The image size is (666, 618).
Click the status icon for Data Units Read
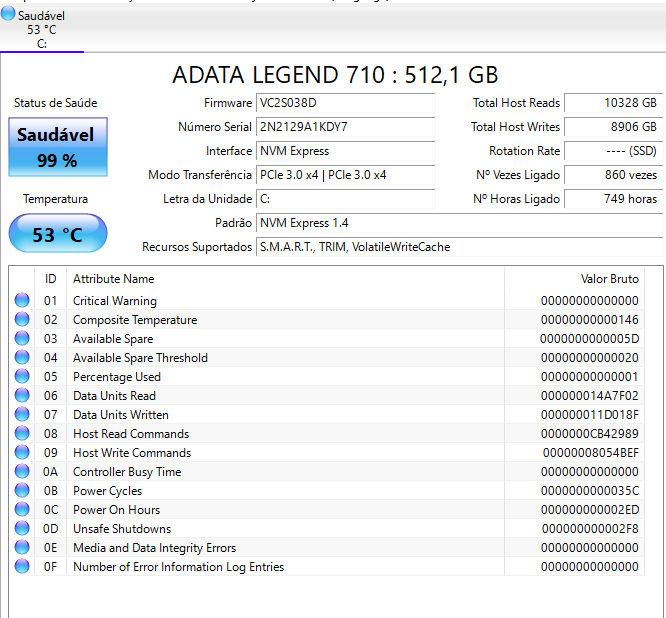pyautogui.click(x=22, y=395)
